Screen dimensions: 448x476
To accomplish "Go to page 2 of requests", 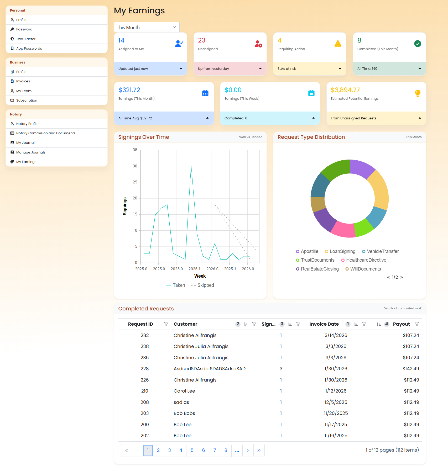I will click(158, 451).
